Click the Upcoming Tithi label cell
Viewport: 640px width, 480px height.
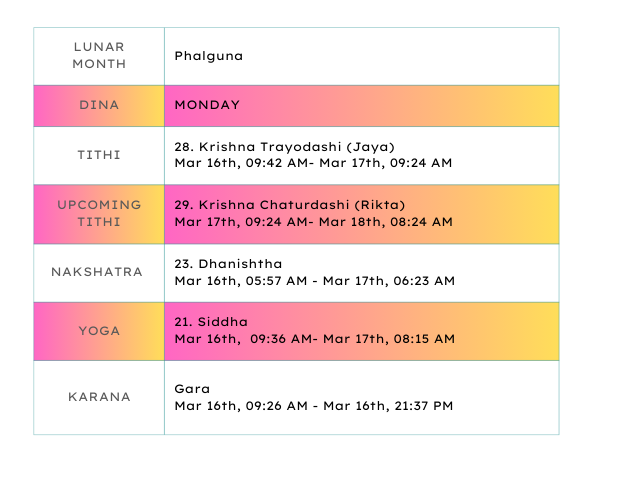click(99, 213)
